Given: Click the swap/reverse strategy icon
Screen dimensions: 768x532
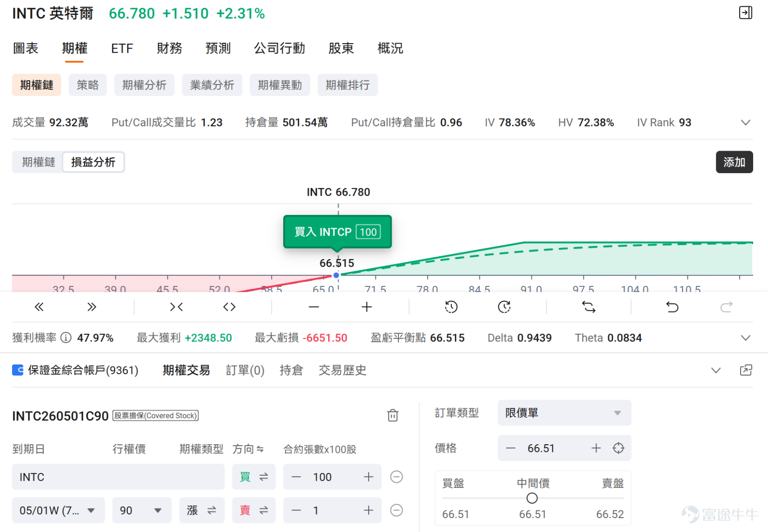Looking at the screenshot, I should 589,307.
